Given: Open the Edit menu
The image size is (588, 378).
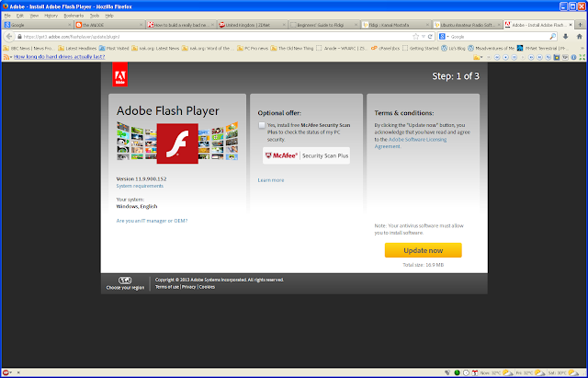Looking at the screenshot, I should point(20,16).
